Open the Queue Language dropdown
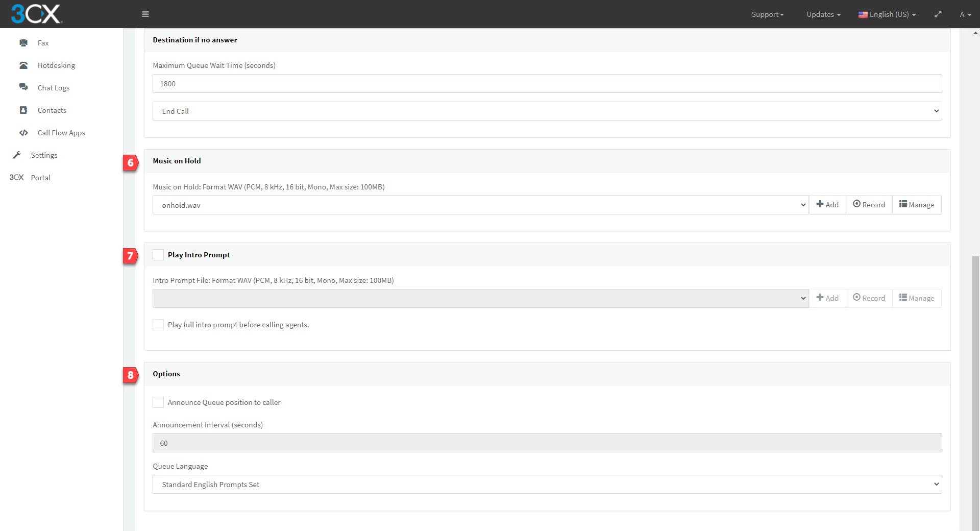980x531 pixels. tap(547, 485)
